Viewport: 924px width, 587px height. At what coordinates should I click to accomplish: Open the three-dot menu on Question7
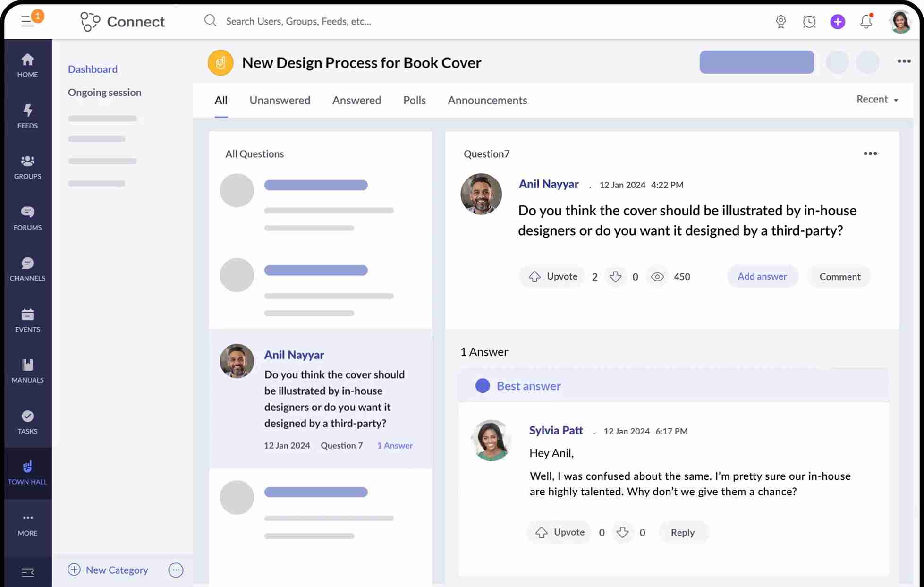(x=870, y=153)
